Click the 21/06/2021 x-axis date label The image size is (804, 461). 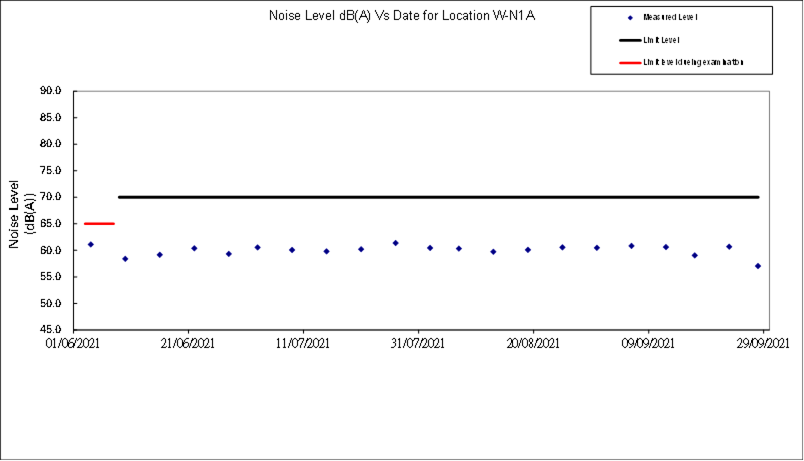[188, 344]
